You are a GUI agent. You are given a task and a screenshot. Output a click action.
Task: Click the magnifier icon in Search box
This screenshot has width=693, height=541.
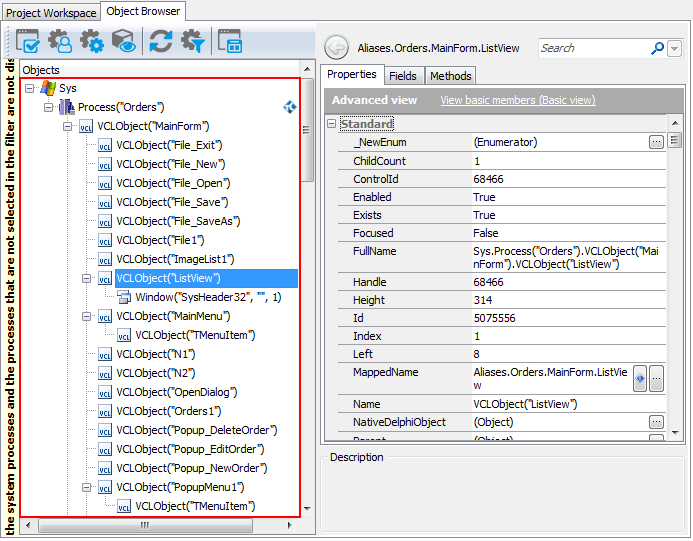tap(657, 48)
